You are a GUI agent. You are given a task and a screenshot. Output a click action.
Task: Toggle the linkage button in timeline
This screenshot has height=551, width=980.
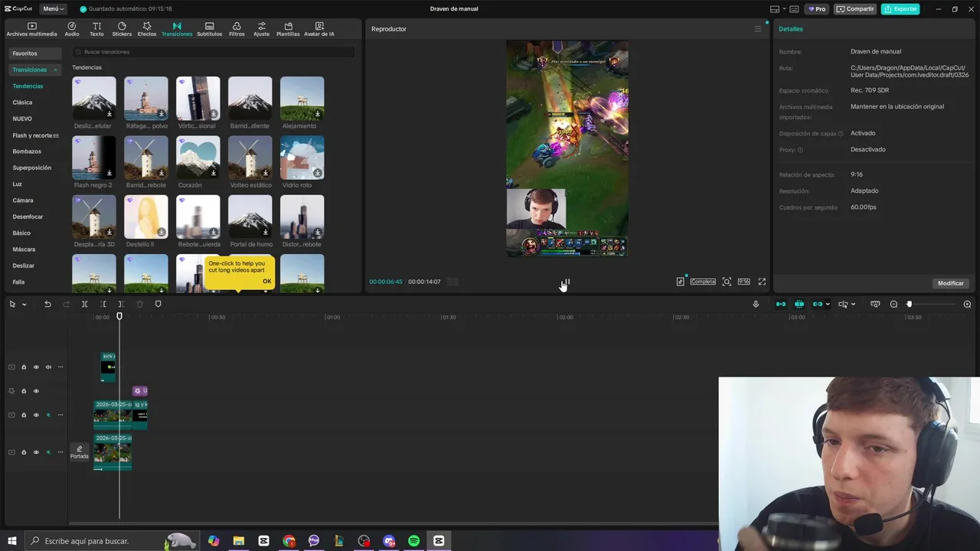tap(817, 304)
